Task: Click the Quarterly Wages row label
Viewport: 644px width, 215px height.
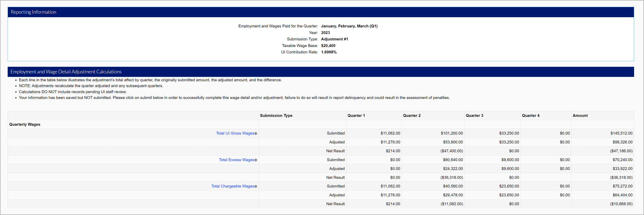Action: 25,124
